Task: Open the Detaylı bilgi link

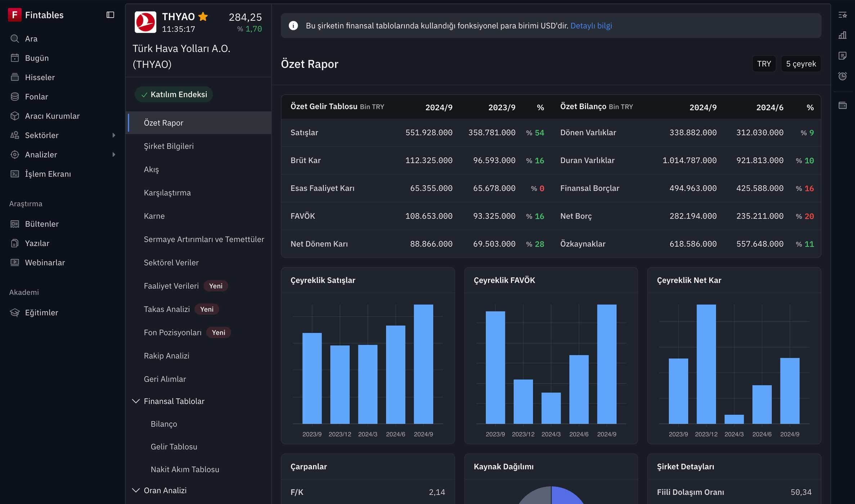Action: pos(591,26)
